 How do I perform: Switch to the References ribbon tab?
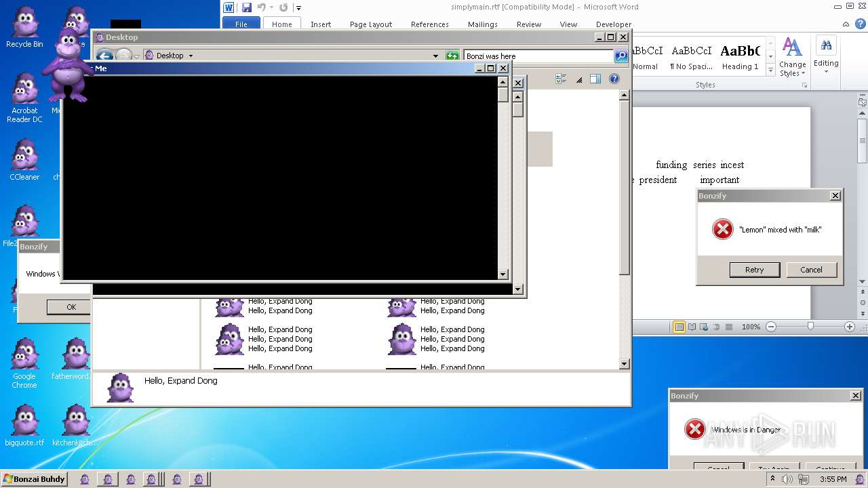click(x=430, y=24)
